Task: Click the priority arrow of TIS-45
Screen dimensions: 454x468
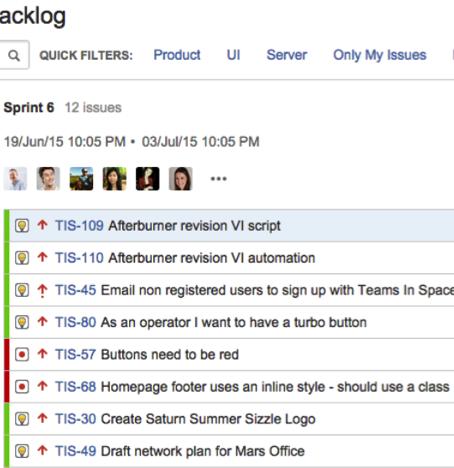Action: [42, 290]
